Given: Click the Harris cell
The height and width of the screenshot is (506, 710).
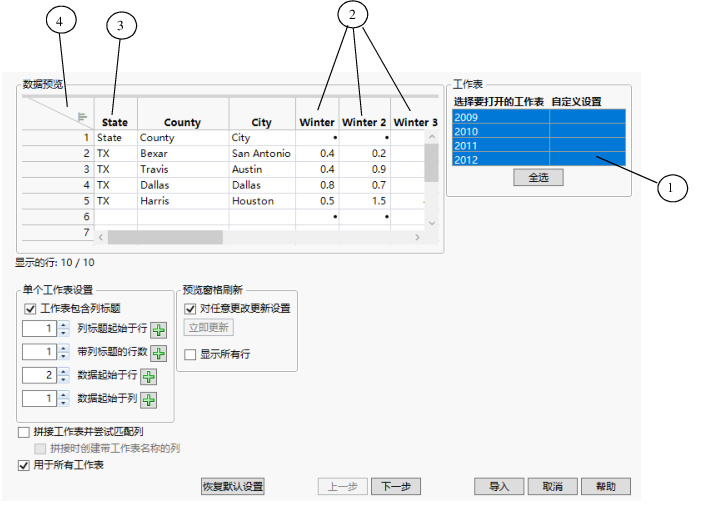Looking at the screenshot, I should 182,201.
